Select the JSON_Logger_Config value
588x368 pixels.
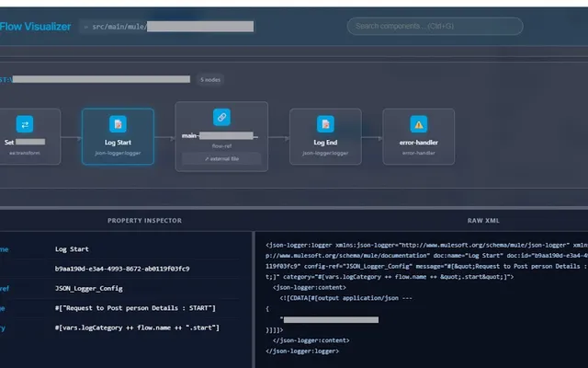coord(89,289)
